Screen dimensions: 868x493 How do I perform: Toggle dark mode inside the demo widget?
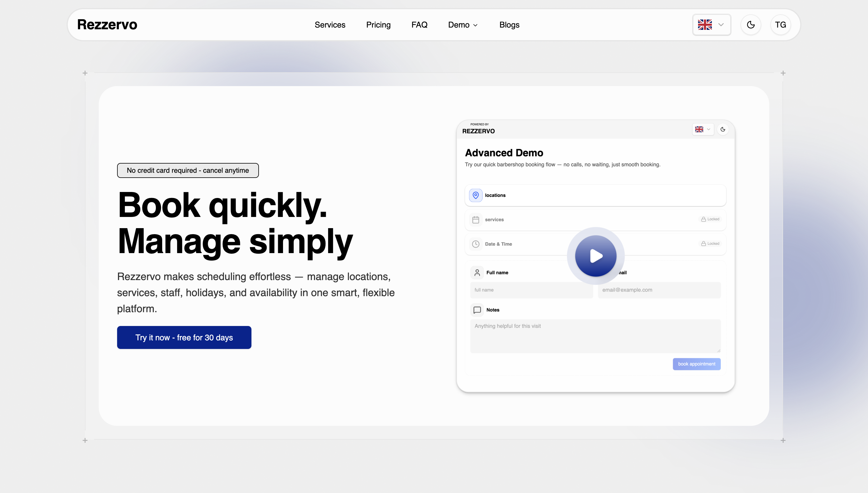coord(723,129)
